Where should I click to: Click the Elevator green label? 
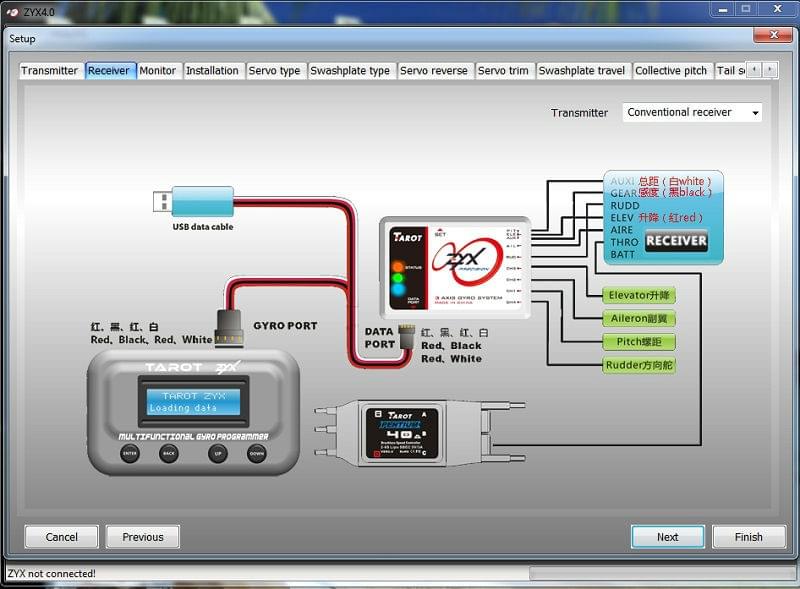pos(639,296)
